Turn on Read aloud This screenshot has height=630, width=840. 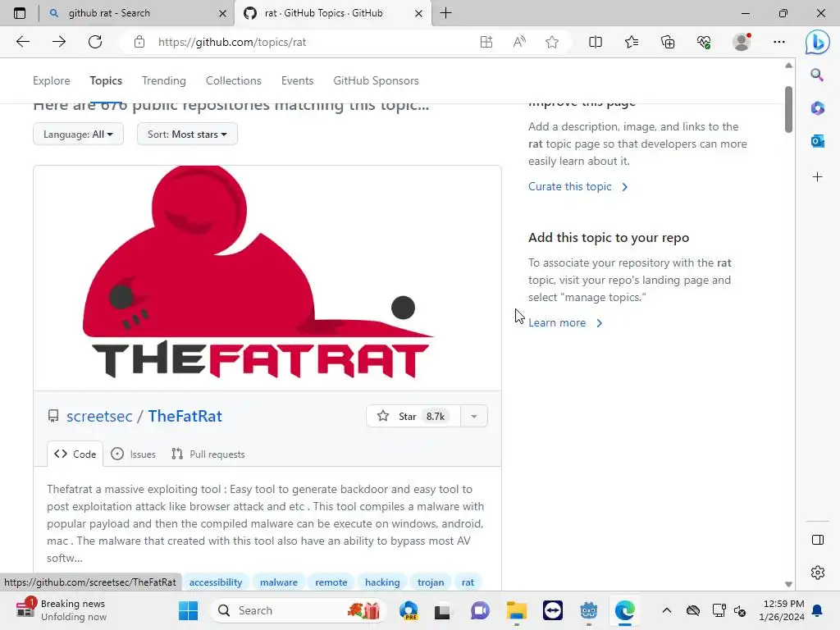pos(519,42)
